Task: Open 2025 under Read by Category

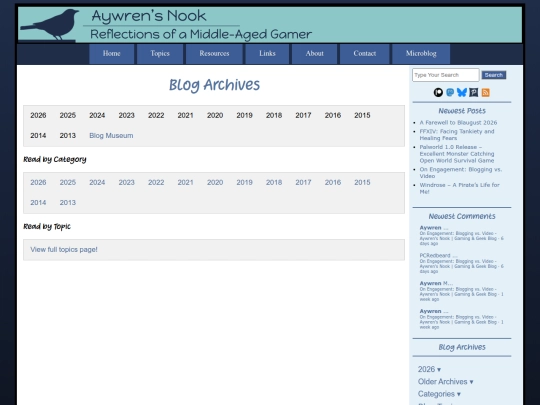Action: click(68, 182)
